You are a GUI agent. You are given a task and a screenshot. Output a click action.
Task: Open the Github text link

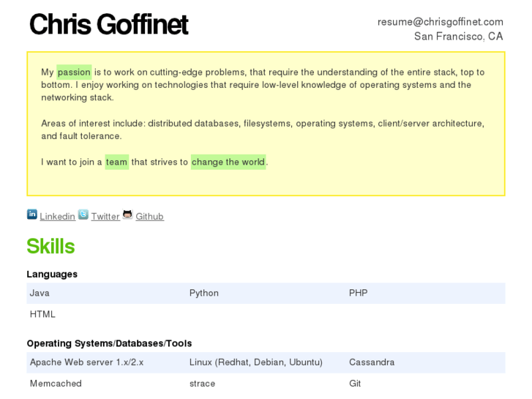[149, 217]
